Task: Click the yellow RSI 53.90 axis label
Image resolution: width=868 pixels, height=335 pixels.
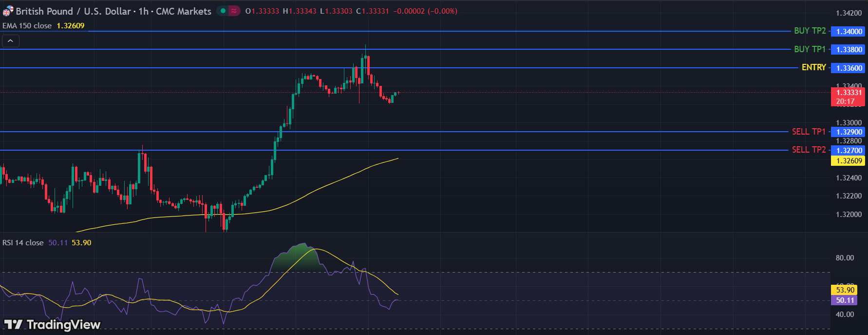Action: [x=845, y=290]
